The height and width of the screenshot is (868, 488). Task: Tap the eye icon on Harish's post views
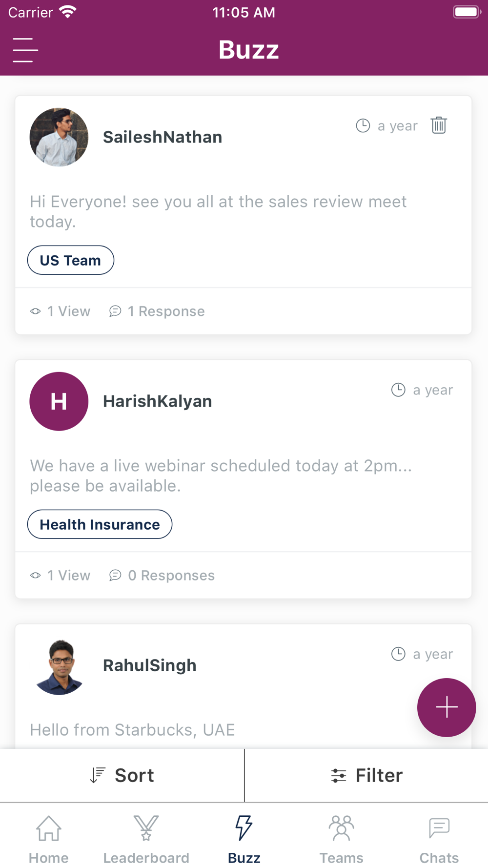coord(36,576)
